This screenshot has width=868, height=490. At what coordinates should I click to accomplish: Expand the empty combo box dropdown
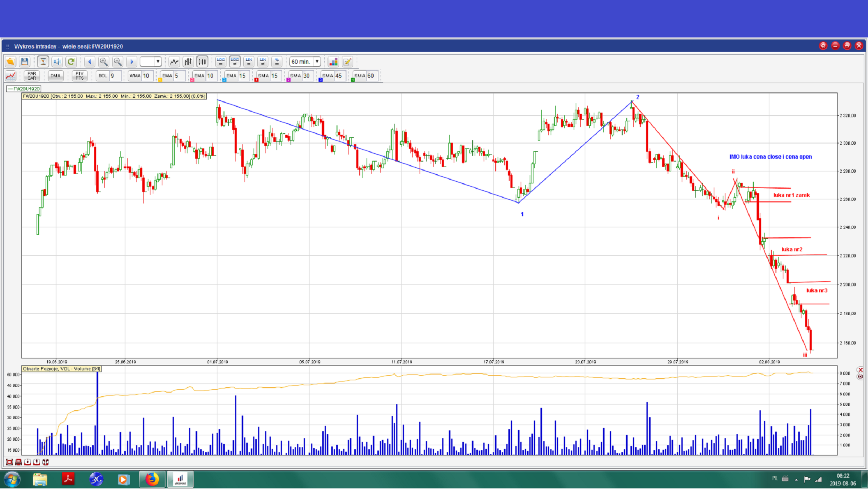point(158,62)
